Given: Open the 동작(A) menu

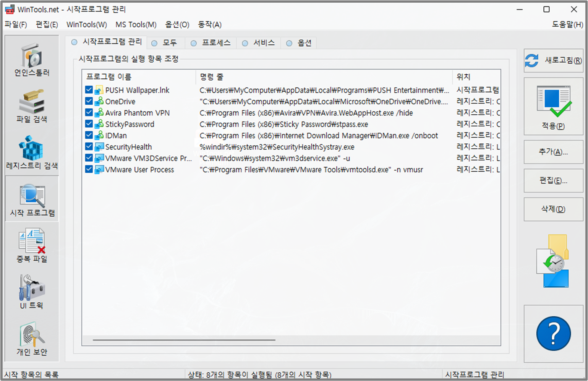Looking at the screenshot, I should (x=210, y=24).
